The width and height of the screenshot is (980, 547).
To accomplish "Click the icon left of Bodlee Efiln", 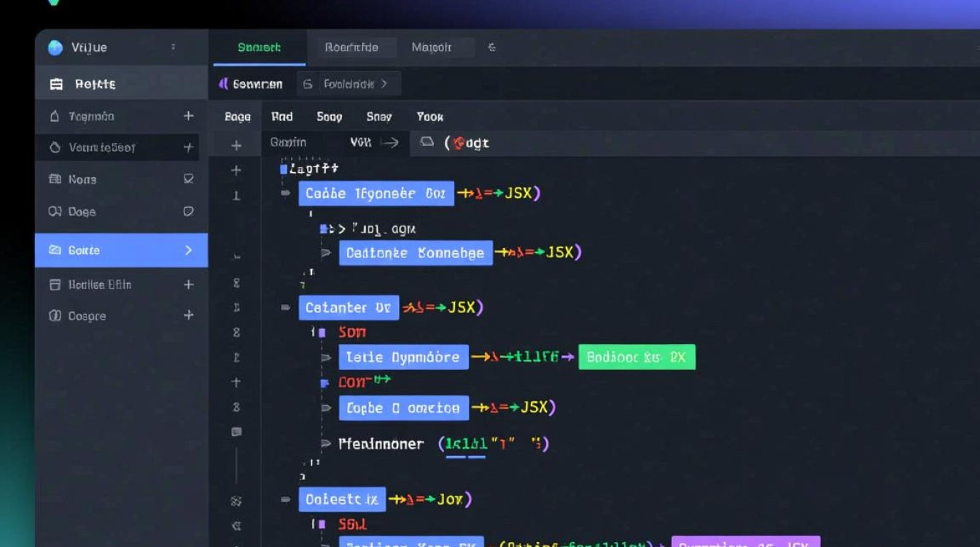I will click(55, 285).
